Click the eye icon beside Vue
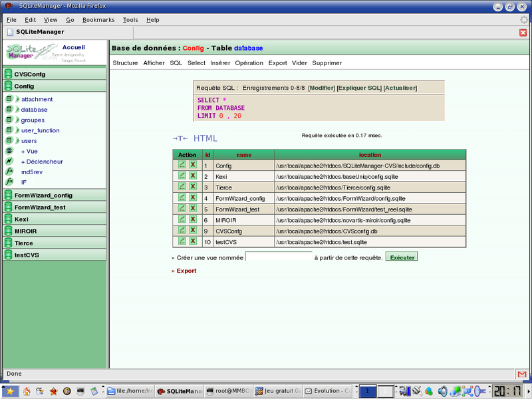 [x=9, y=151]
